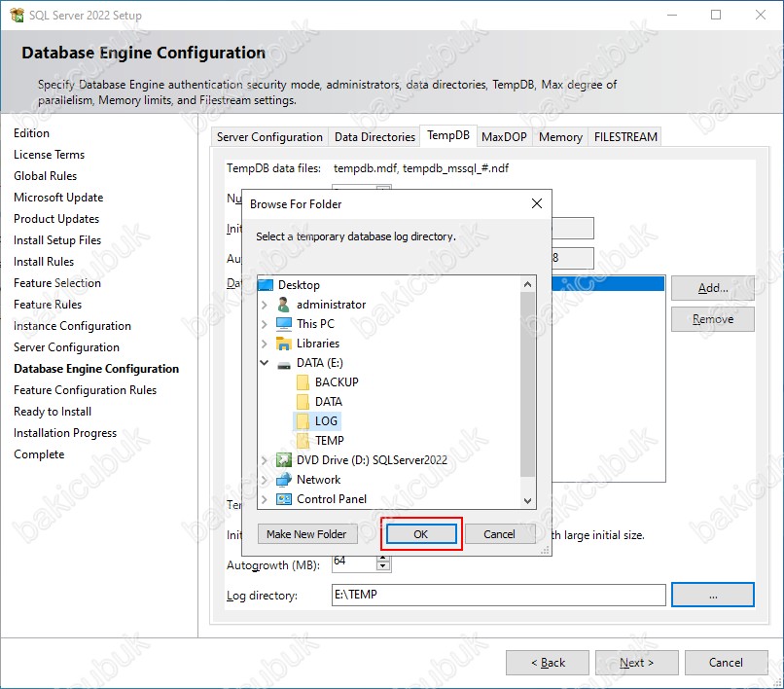The image size is (784, 689).
Task: Select Network in the folder tree
Action: (x=318, y=480)
